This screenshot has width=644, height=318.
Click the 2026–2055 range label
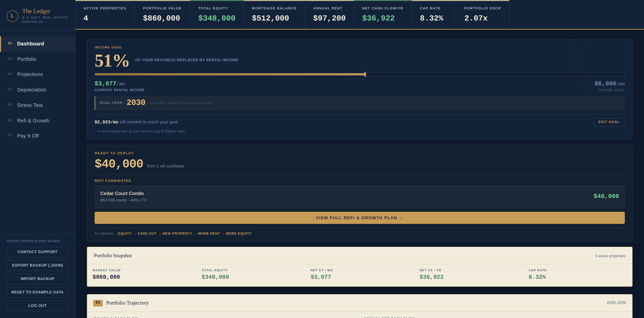pos(616,303)
